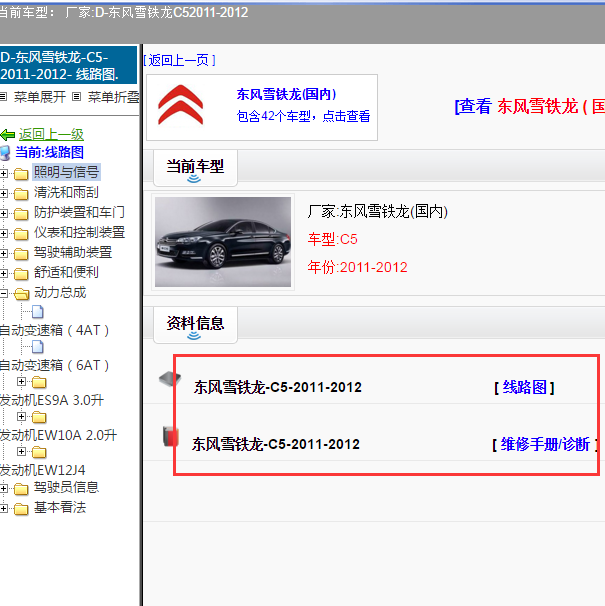Expand the node above 发动机EW10A 2.0升

(x=22, y=417)
